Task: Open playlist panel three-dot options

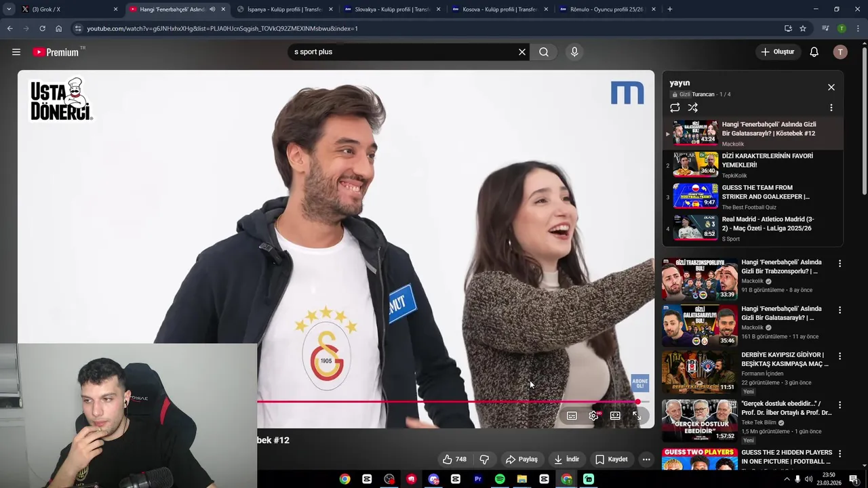Action: (x=831, y=108)
